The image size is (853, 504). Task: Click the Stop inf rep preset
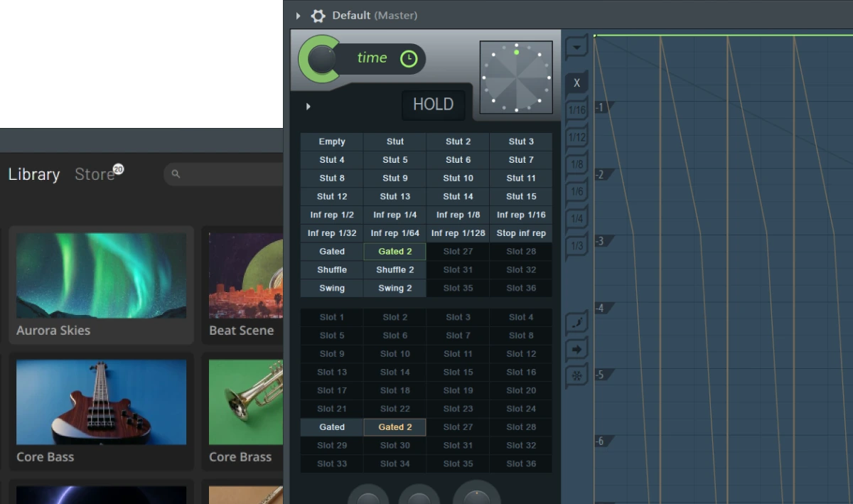(x=521, y=233)
